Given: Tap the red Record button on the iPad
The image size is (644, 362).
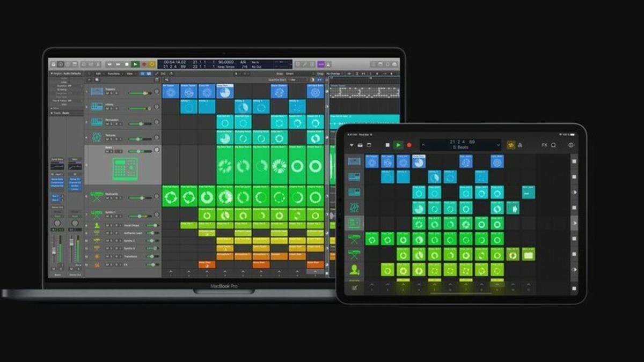Looking at the screenshot, I should pos(408,145).
